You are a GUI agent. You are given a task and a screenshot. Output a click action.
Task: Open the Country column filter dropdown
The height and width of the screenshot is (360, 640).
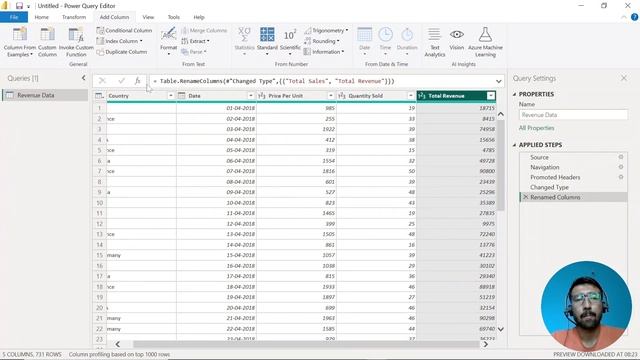click(171, 96)
